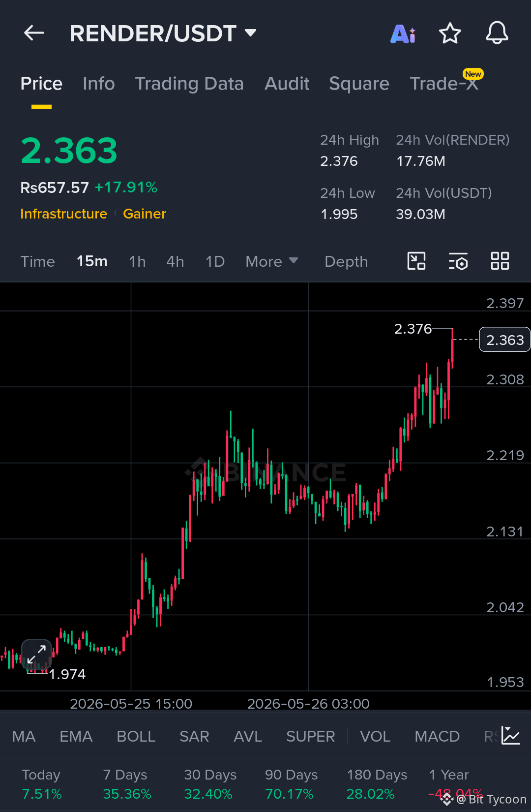Enable the MACD sub-indicator

click(x=437, y=736)
